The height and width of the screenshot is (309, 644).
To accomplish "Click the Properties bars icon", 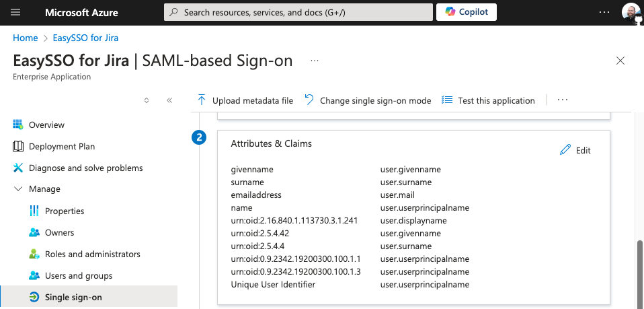I will 34,211.
